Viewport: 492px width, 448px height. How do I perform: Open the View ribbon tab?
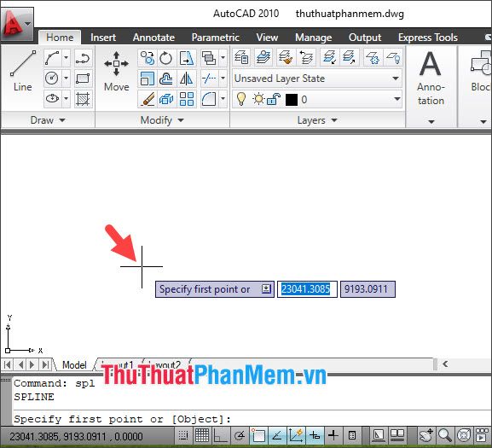[x=267, y=38]
